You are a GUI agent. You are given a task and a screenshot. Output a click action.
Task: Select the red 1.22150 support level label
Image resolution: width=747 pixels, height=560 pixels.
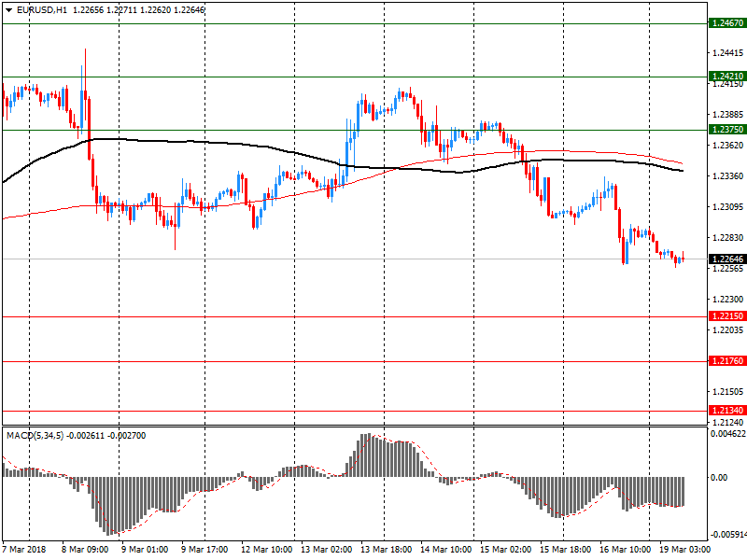(x=726, y=316)
